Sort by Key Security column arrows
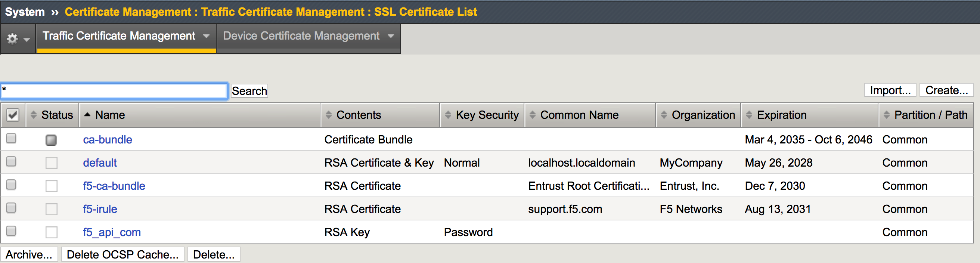Screen dimensions: 980x263 [x=448, y=115]
